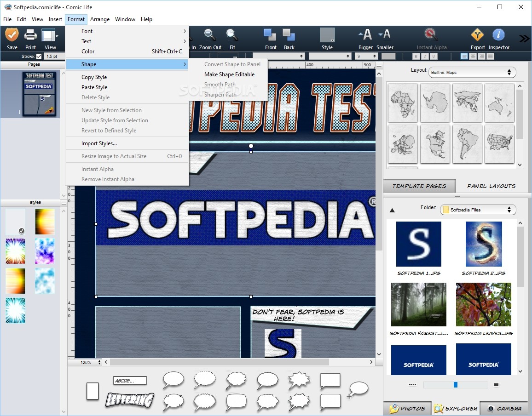Choose Make Shape Editable
Screen dimensions: 532x416
click(x=229, y=74)
